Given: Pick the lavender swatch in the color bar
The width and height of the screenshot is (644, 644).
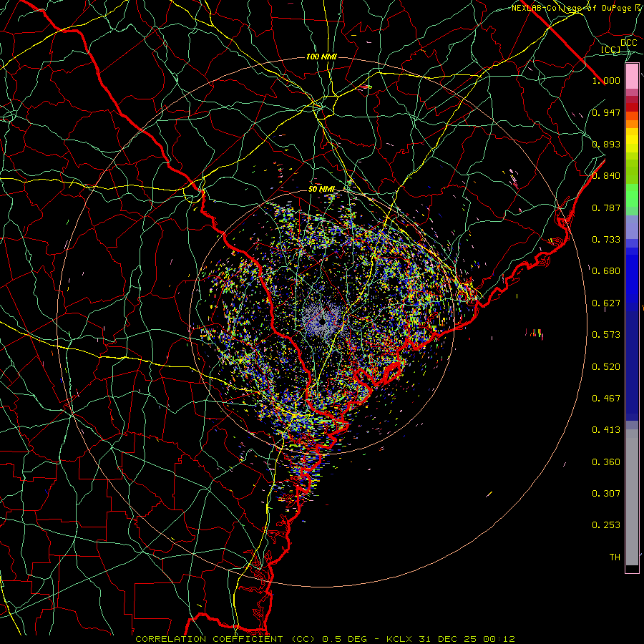Looking at the screenshot, I should [x=632, y=228].
